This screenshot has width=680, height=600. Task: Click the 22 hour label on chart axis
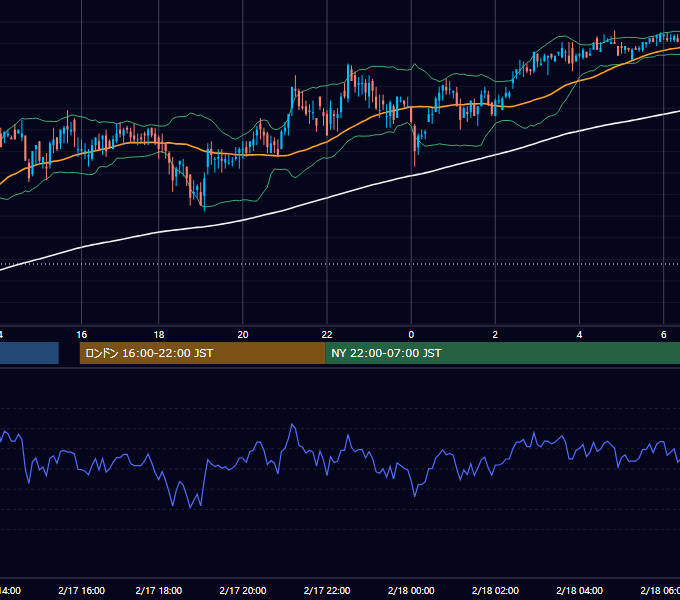click(x=327, y=335)
